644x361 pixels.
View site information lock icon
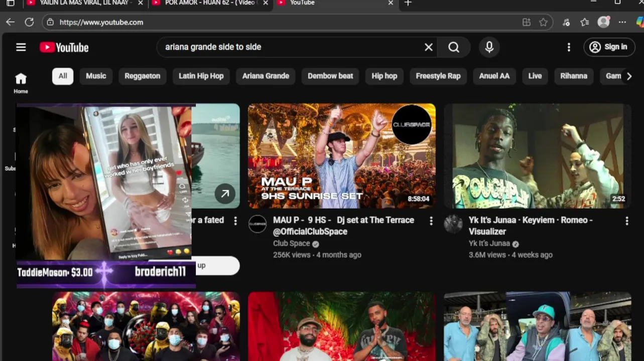pyautogui.click(x=49, y=22)
